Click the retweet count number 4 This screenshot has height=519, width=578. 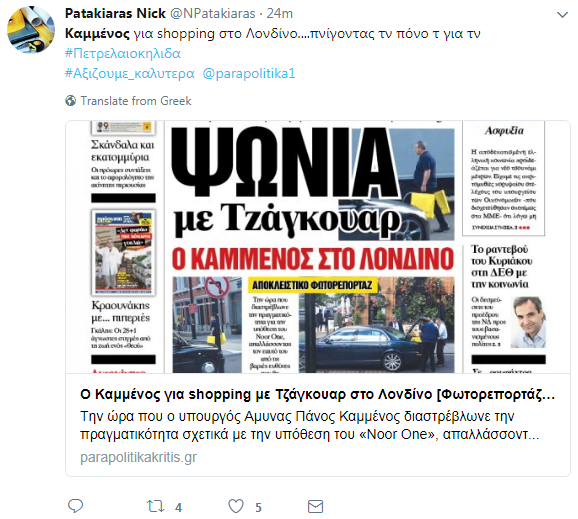178,508
